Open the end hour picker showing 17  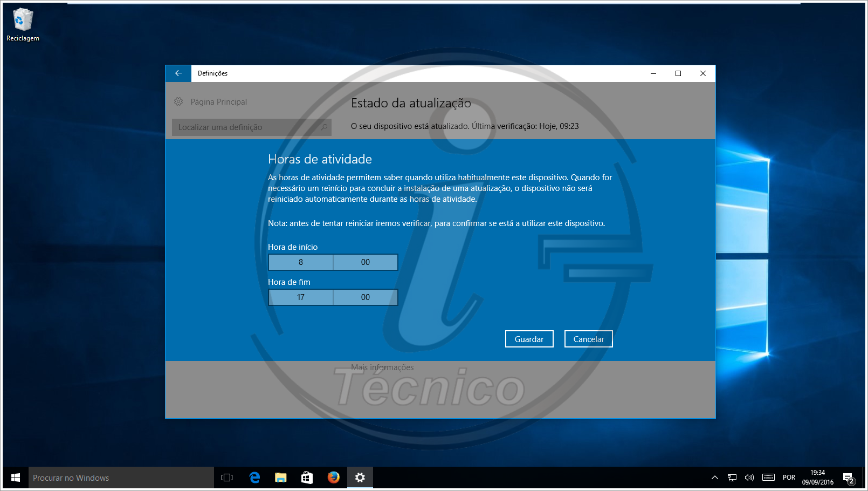301,297
